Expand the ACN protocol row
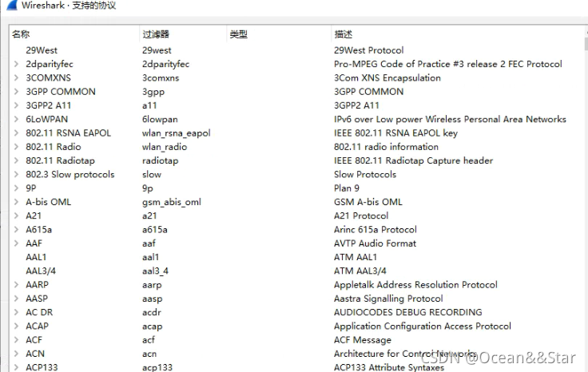588x372 pixels. (16, 354)
